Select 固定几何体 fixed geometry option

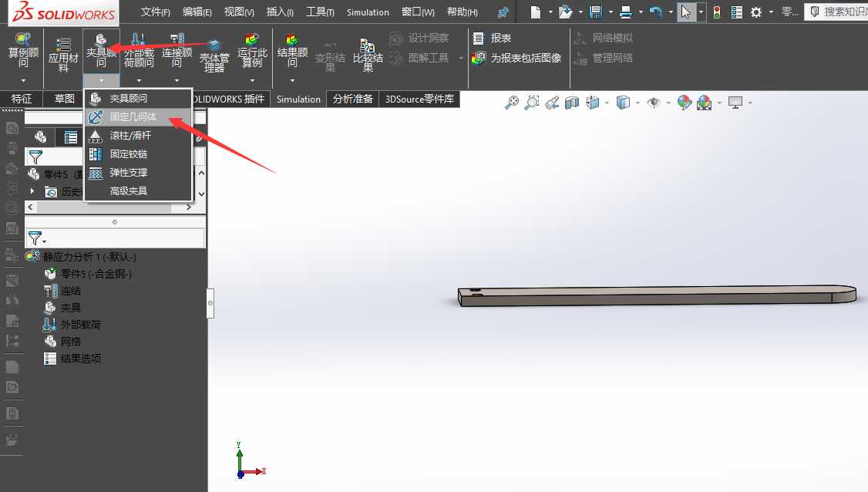coord(138,117)
